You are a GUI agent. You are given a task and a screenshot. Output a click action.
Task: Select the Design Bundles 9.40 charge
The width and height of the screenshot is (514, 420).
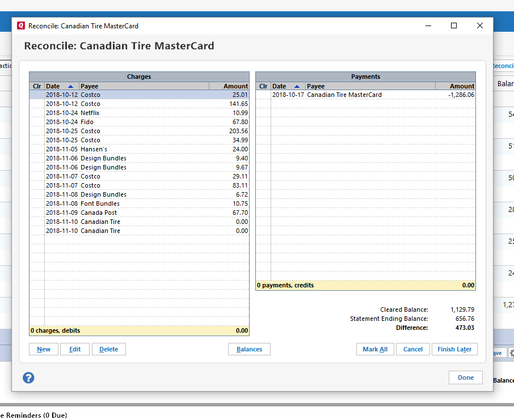140,158
